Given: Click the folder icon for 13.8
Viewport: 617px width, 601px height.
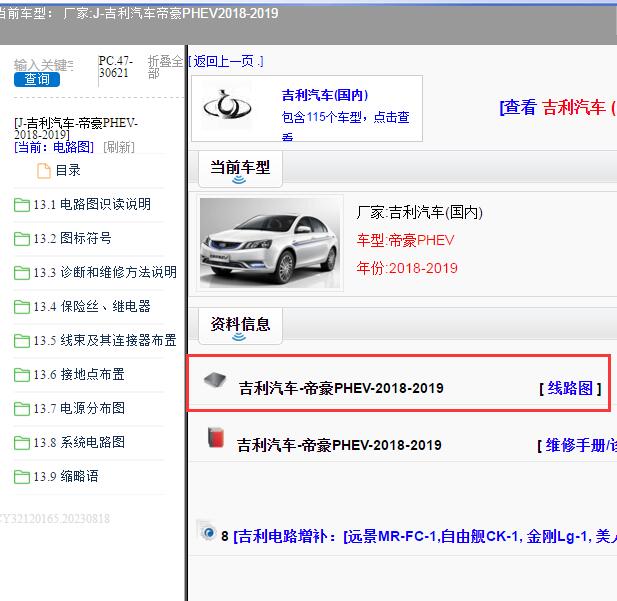Looking at the screenshot, I should 22,443.
